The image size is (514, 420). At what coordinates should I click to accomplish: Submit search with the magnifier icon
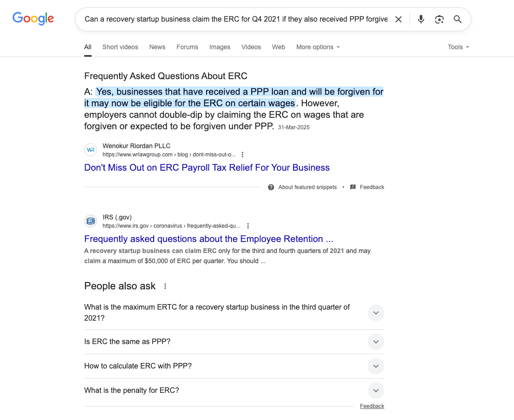click(457, 19)
